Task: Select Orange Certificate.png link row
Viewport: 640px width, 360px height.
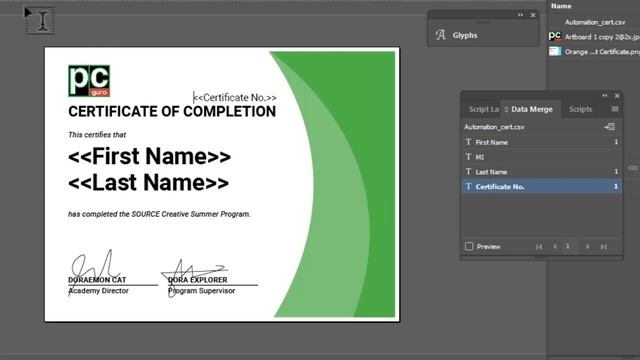Action: click(594, 51)
